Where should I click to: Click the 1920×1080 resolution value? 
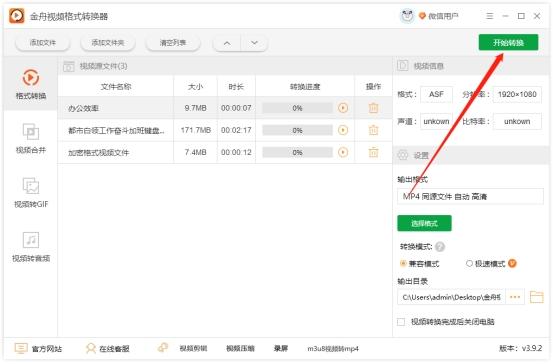click(517, 95)
